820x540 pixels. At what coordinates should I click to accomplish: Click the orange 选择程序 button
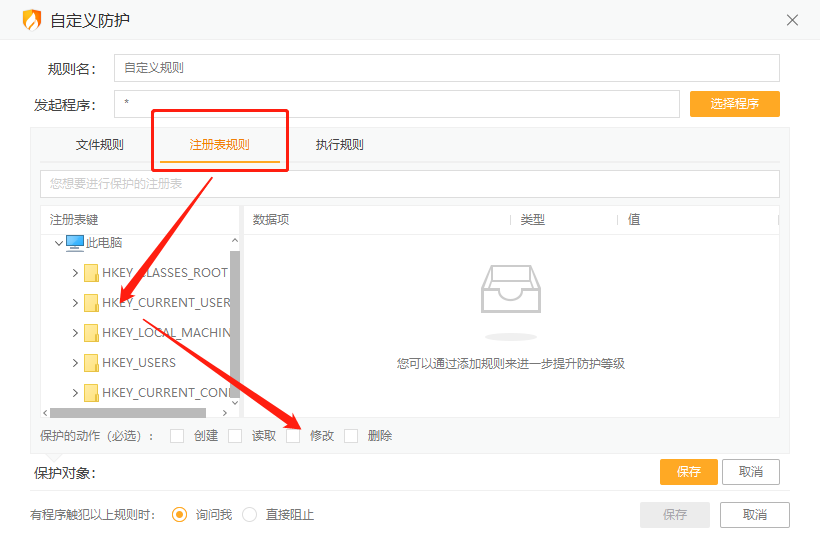(734, 104)
